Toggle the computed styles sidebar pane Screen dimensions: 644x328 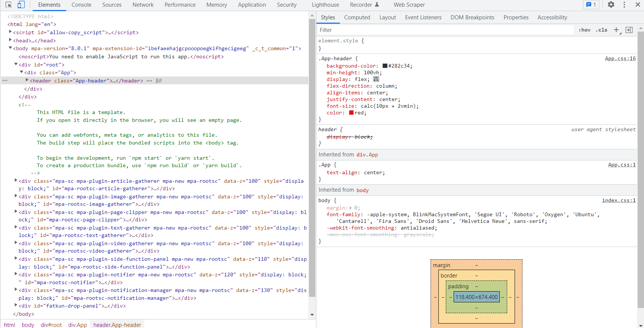pyautogui.click(x=629, y=30)
